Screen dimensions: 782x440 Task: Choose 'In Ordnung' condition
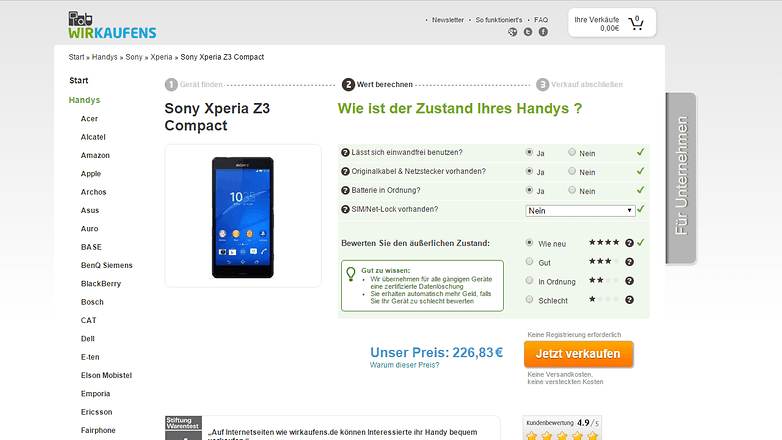(x=529, y=281)
